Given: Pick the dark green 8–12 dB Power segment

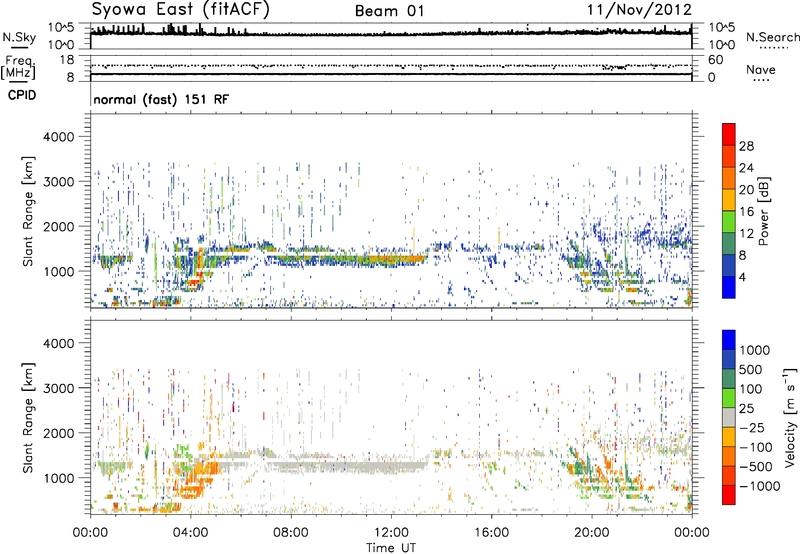Looking at the screenshot, I should tap(729, 244).
